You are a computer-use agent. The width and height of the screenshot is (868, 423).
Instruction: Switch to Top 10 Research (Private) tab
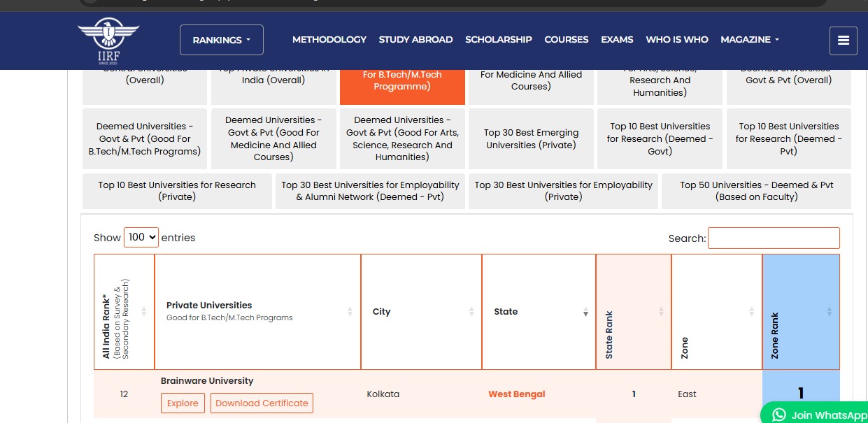coord(177,191)
